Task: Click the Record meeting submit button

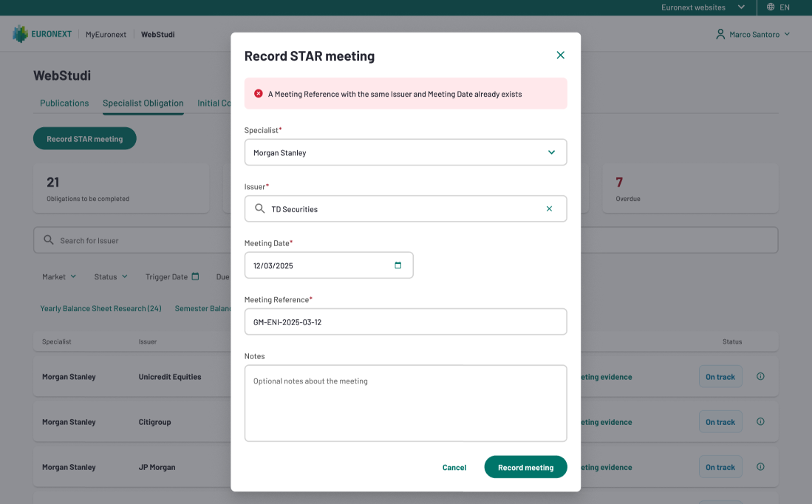Action: 525,467
